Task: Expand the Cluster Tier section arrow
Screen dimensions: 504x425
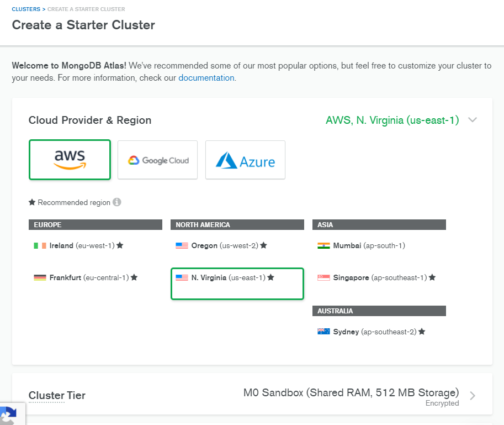Action: pos(472,395)
